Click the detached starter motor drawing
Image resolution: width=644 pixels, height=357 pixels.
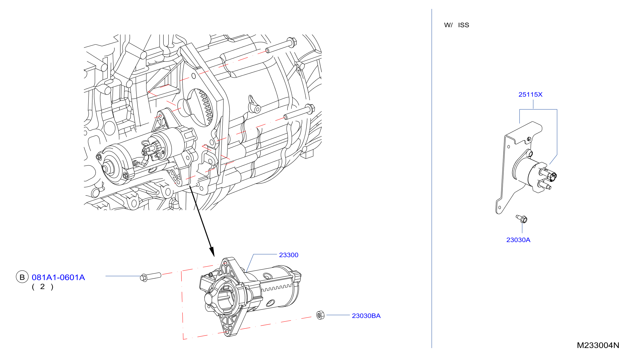pos(250,297)
